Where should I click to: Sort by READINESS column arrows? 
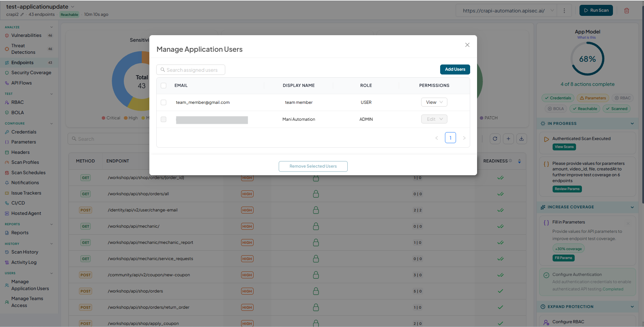(x=519, y=161)
